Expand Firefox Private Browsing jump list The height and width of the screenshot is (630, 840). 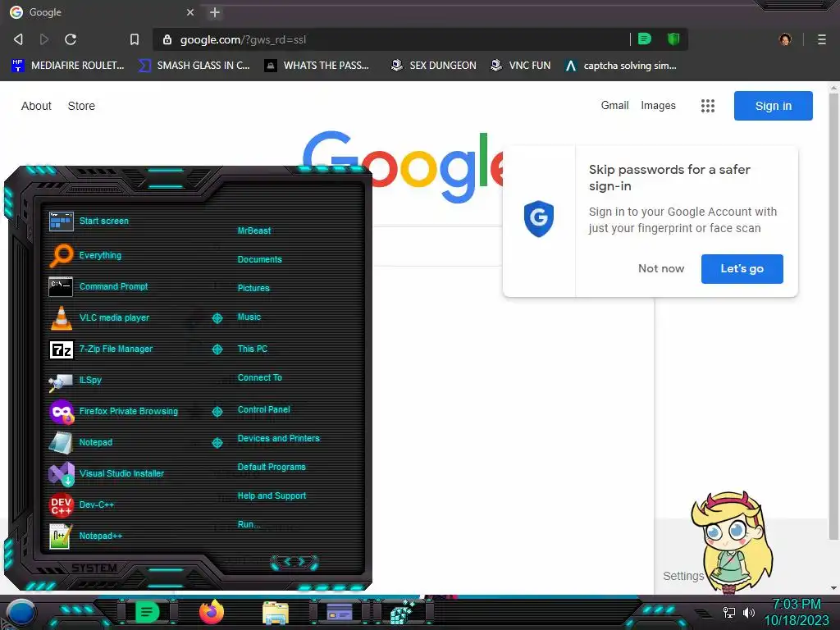pyautogui.click(x=217, y=412)
